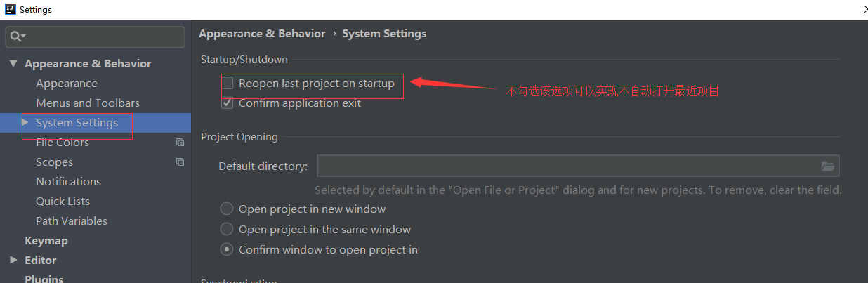Click the folder browse icon for Default directory
Image resolution: width=868 pixels, height=283 pixels.
coord(828,166)
